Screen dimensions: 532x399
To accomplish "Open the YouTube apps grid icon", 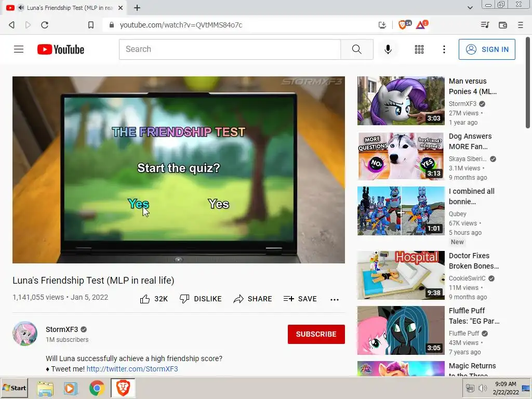I will tap(419, 49).
